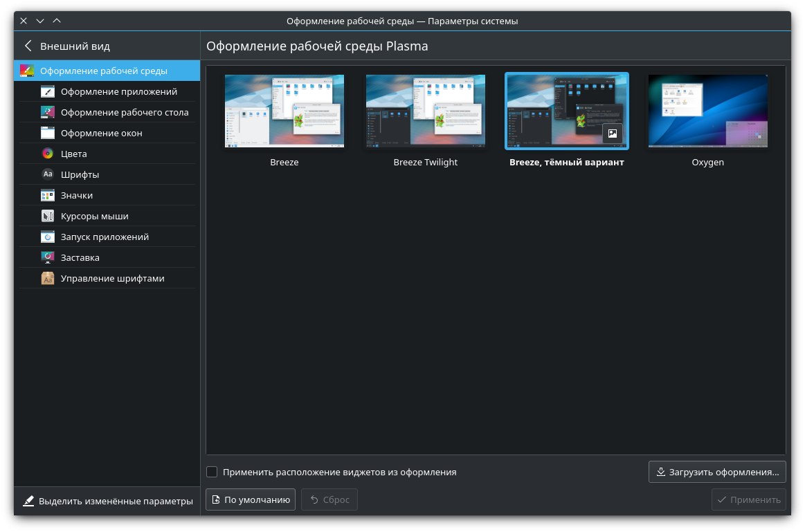Click the download icon on Загрузить оформления
The width and height of the screenshot is (805, 532).
click(x=661, y=472)
